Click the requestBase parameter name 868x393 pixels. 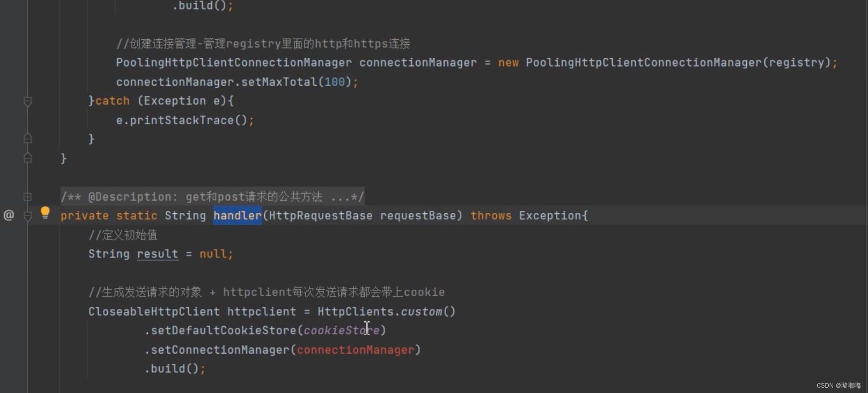coord(418,215)
